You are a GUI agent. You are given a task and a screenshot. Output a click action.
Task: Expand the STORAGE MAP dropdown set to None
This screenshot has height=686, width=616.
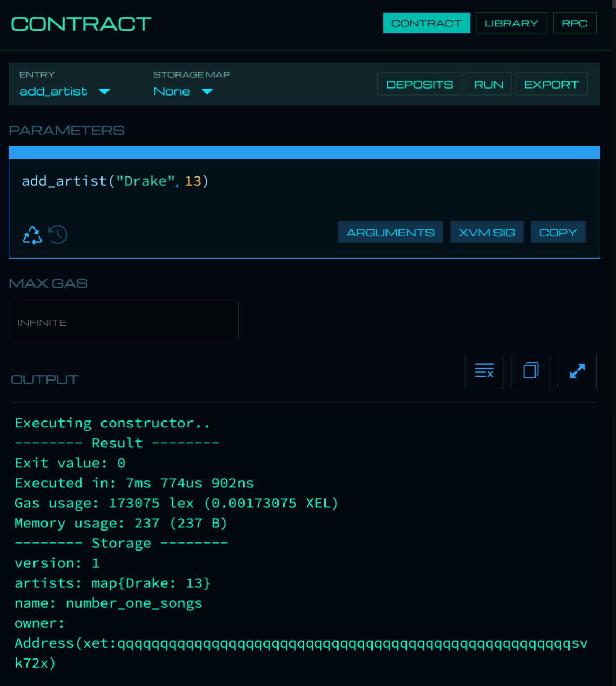183,92
